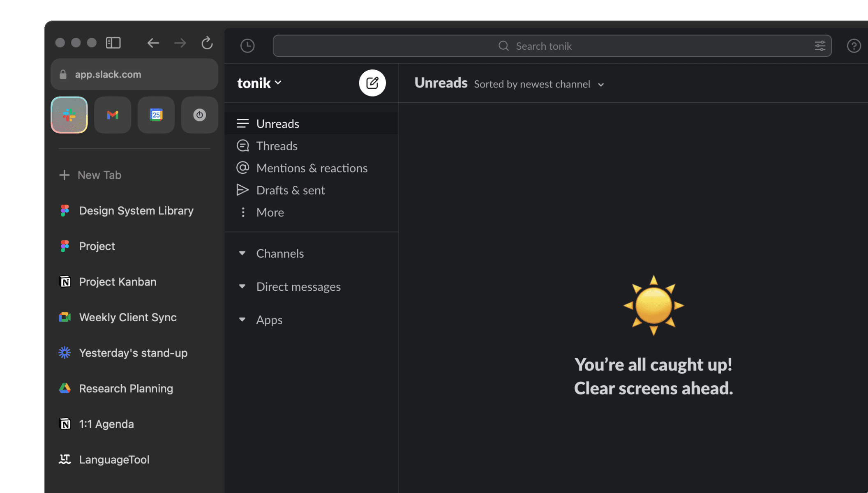Open Threads in the sidebar

(x=277, y=146)
